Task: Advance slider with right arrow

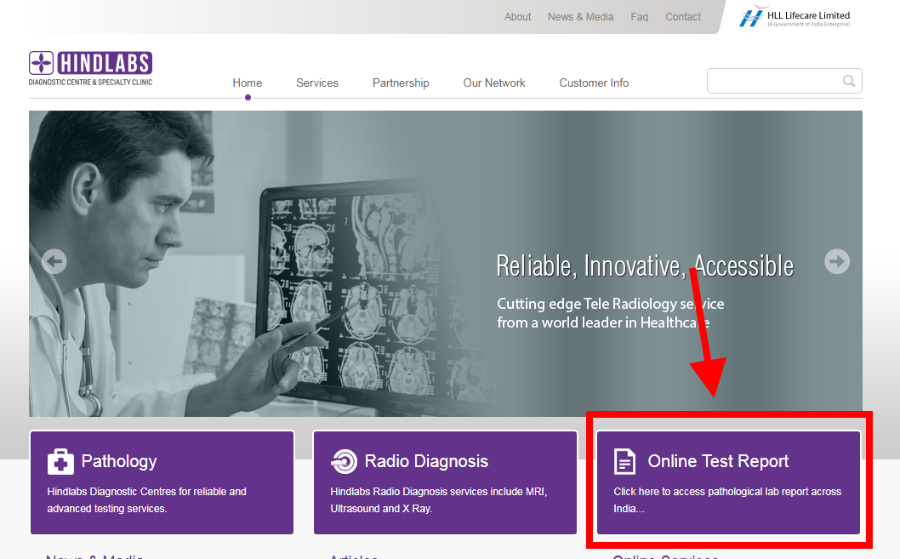Action: 837,262
